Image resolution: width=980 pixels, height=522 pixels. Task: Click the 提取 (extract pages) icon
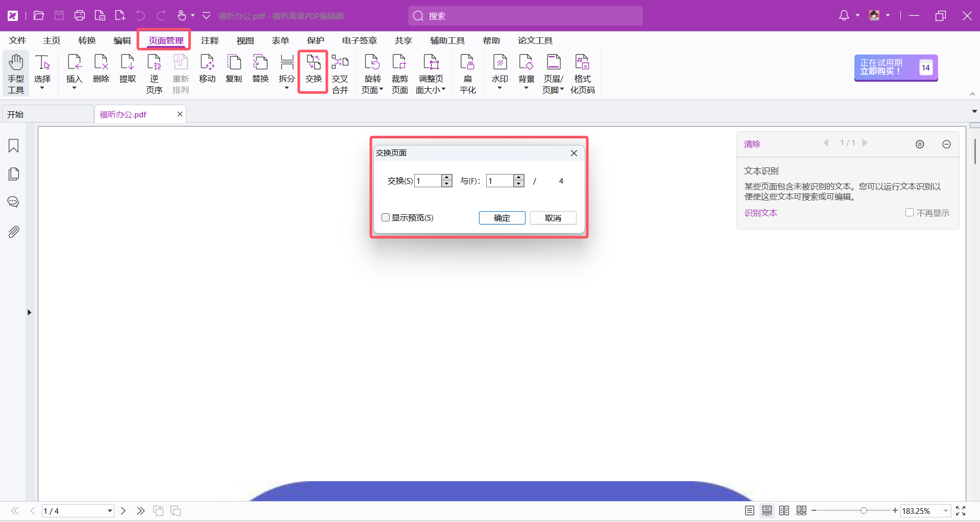(128, 68)
